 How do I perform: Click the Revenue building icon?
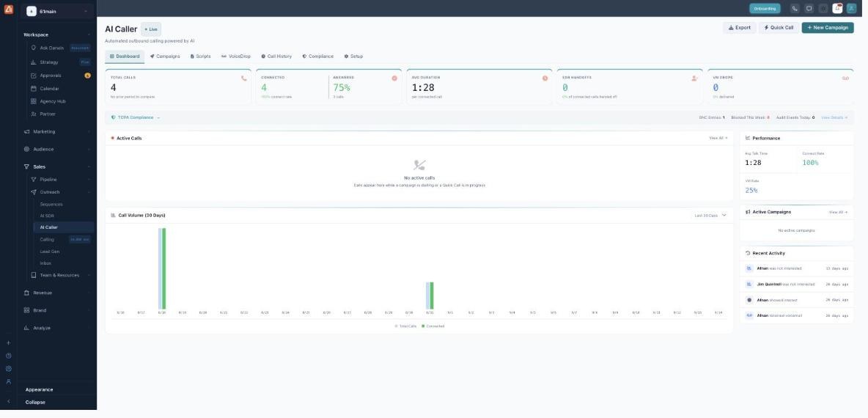pos(26,293)
